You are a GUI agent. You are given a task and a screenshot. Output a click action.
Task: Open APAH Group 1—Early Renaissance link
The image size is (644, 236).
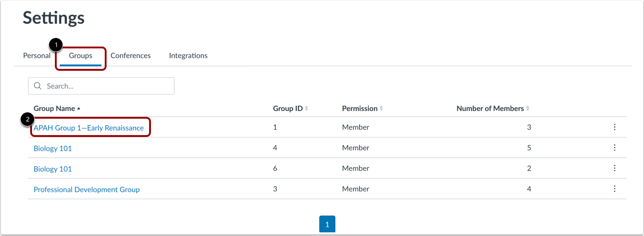(x=89, y=128)
